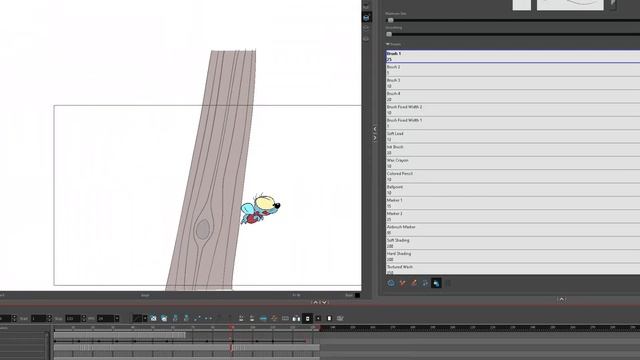Select the Soft Lead preset

click(x=513, y=136)
